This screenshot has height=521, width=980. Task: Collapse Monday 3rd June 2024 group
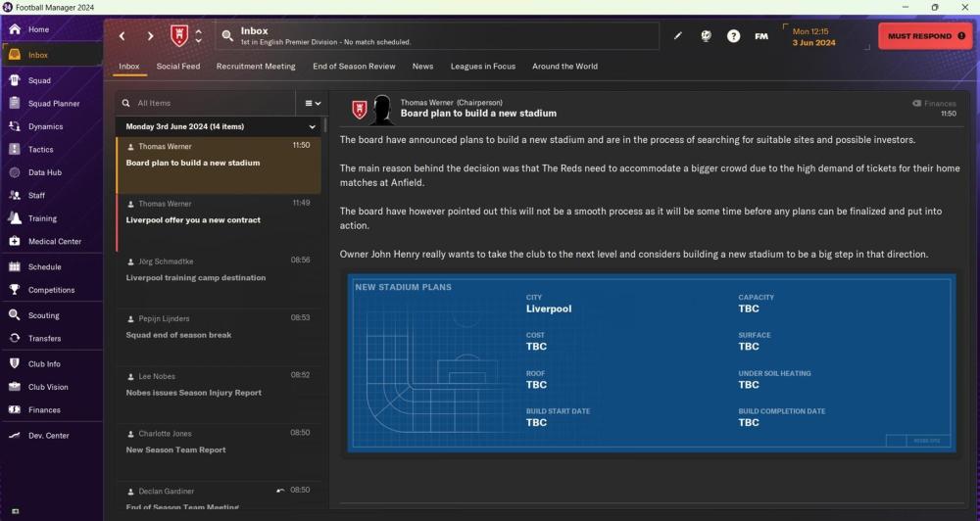pos(313,126)
